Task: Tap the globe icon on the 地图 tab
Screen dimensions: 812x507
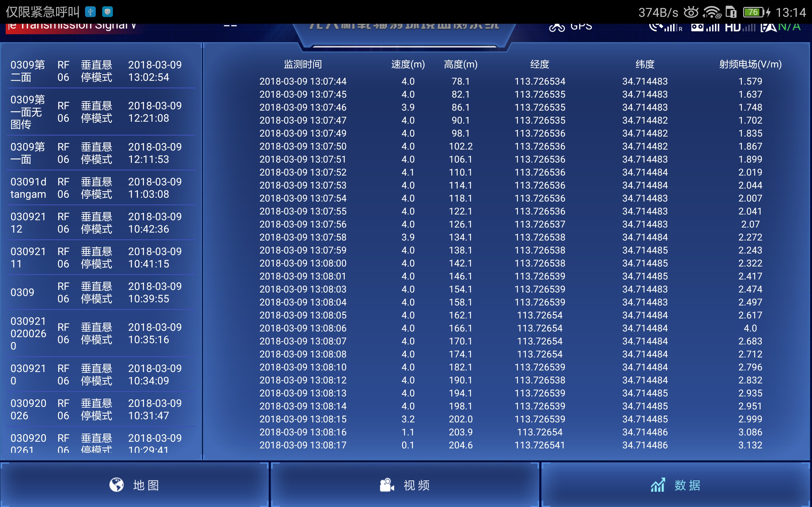Action: coord(116,485)
